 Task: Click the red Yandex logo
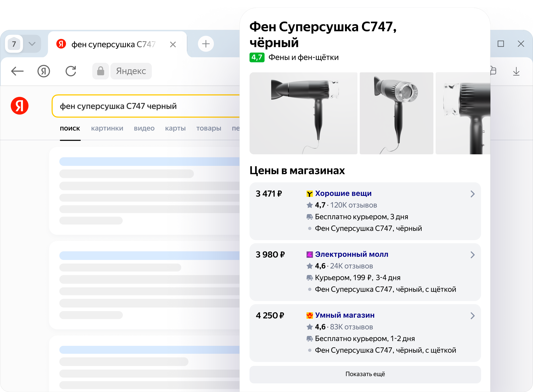(20, 106)
